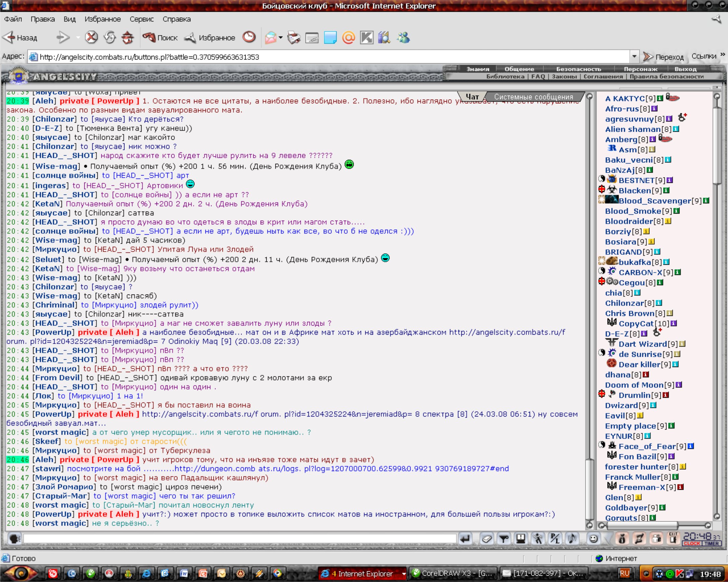728x582 pixels.
Task: Open dungeon.combats.ru logs link in chat
Action: pyautogui.click(x=341, y=469)
